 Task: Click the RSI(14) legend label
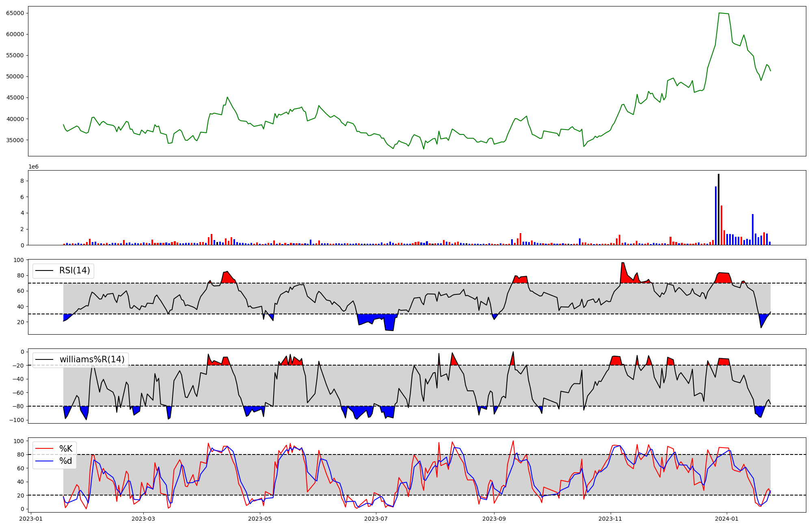[75, 270]
